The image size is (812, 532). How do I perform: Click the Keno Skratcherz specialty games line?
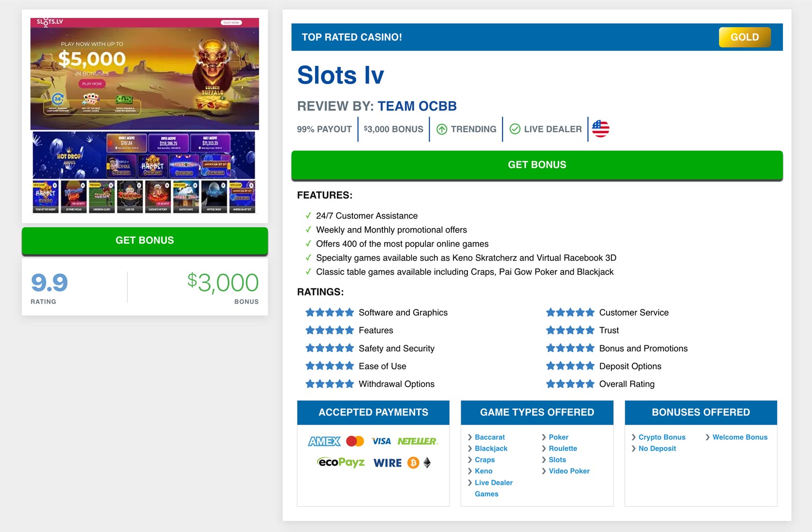(466, 258)
